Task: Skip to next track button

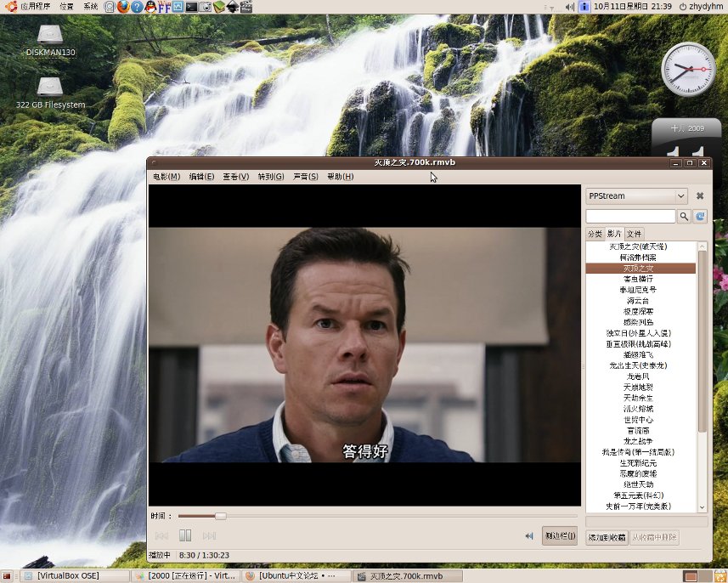Action: click(209, 535)
